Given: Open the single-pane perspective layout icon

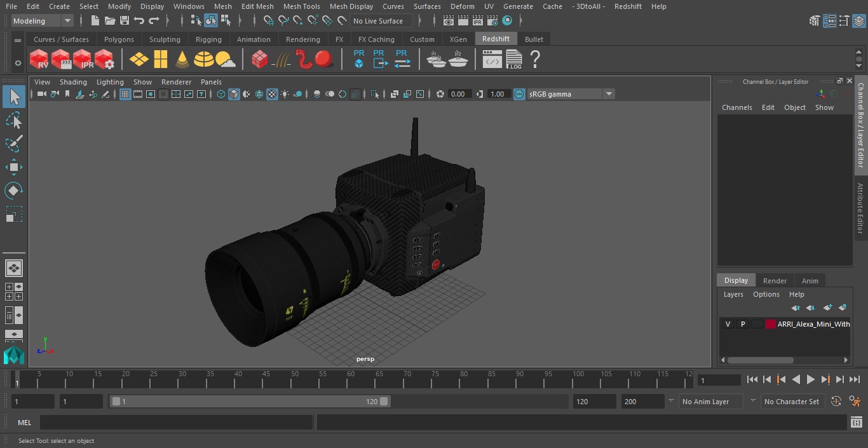Looking at the screenshot, I should pos(13,268).
